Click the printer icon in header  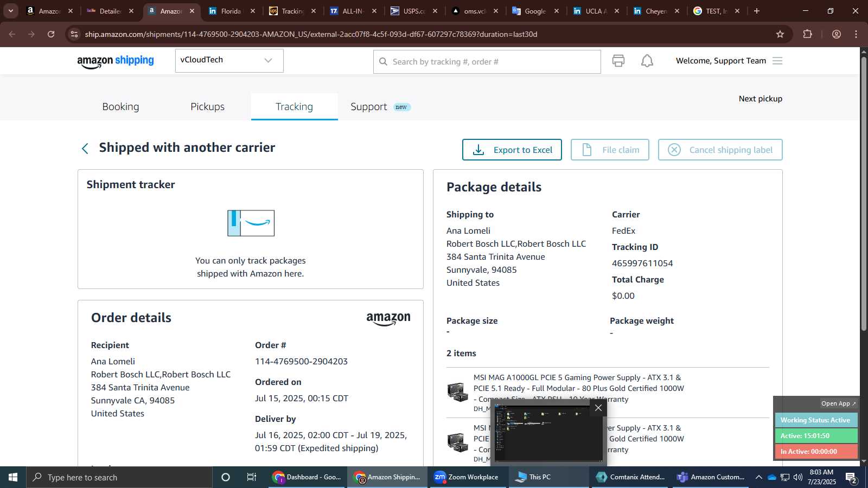(618, 61)
